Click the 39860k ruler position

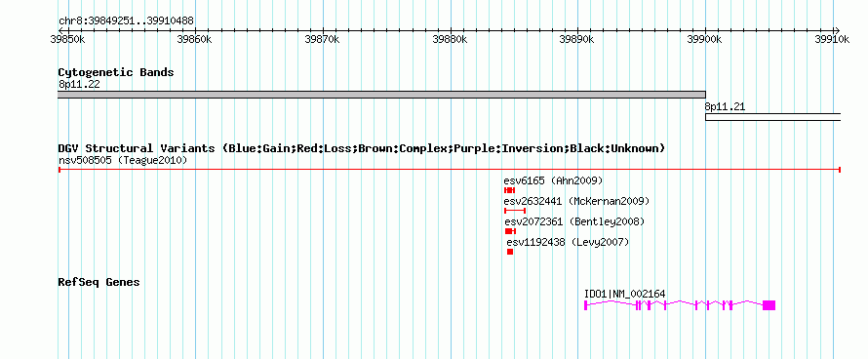click(x=195, y=39)
